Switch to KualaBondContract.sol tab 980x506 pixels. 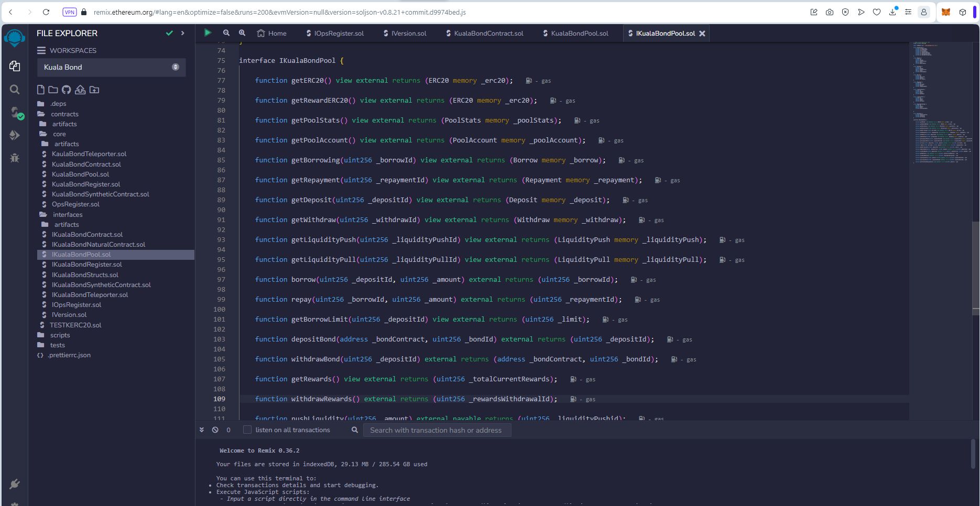point(485,33)
